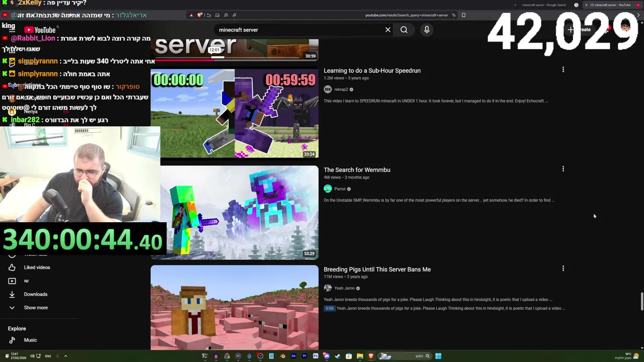The width and height of the screenshot is (644, 362).
Task: Open Downloads in sidebar
Action: [36, 294]
